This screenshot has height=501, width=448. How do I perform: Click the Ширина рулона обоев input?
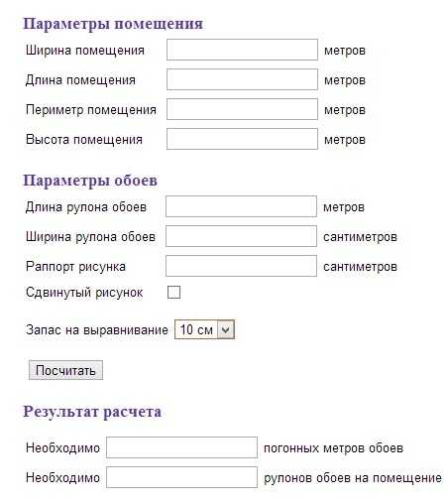[x=241, y=236]
